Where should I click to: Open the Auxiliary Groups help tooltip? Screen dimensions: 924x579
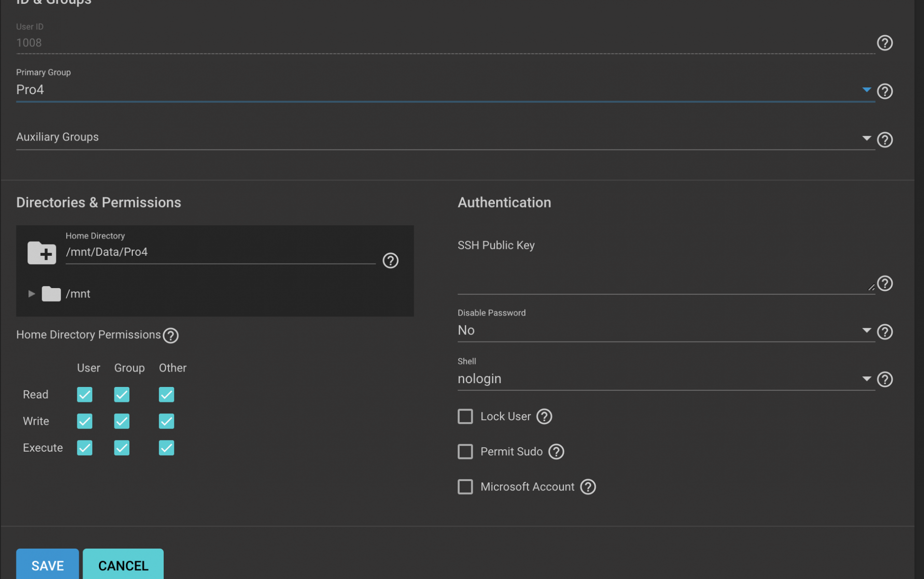(x=884, y=140)
